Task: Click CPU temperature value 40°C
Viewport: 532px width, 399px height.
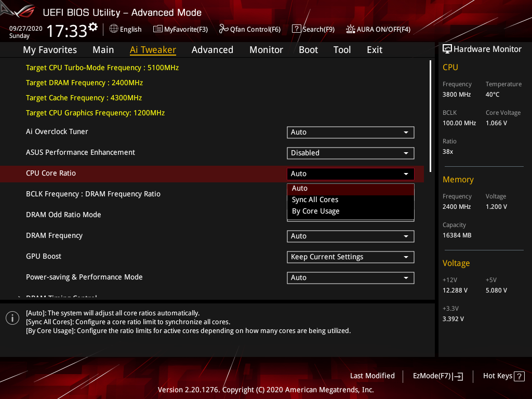Action: 493,95
